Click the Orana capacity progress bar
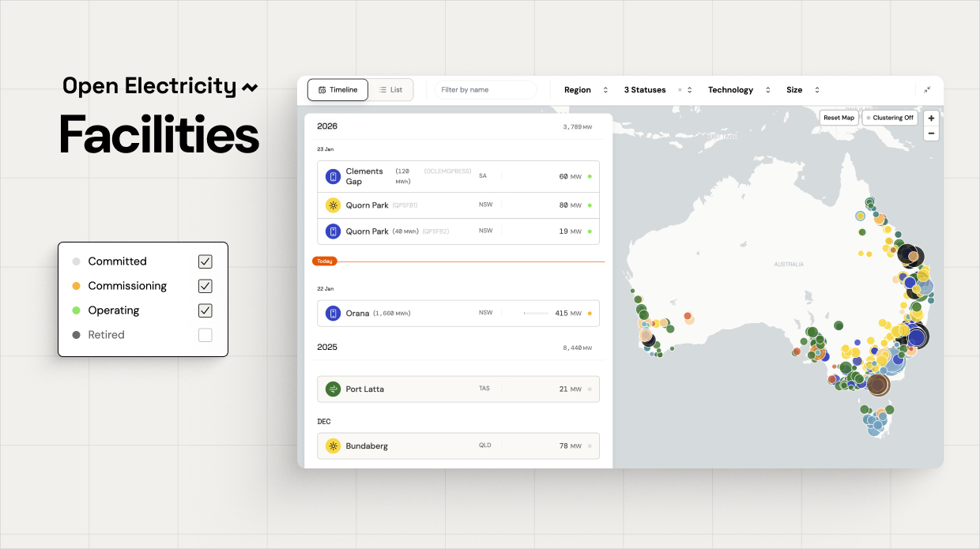The height and width of the screenshot is (549, 980). pyautogui.click(x=536, y=314)
